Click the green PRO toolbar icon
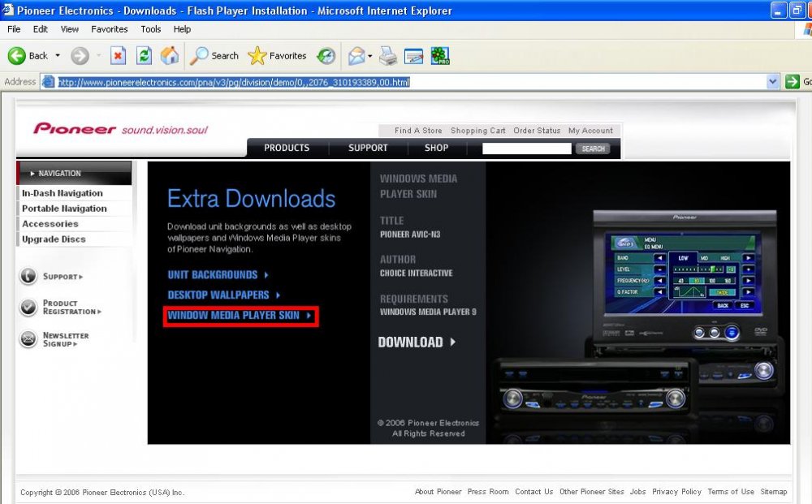The width and height of the screenshot is (812, 504). click(x=440, y=56)
